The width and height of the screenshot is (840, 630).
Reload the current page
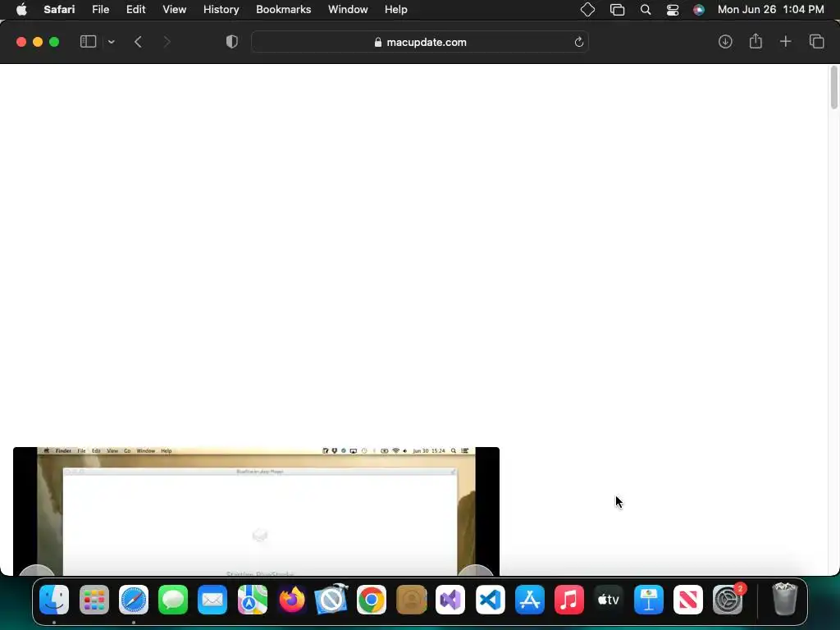[578, 42]
